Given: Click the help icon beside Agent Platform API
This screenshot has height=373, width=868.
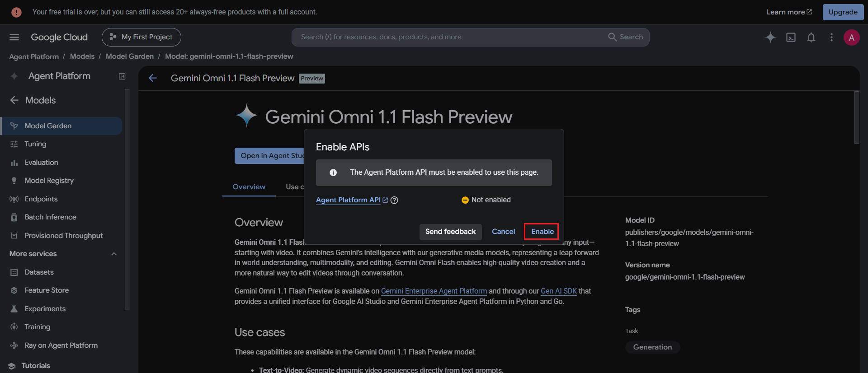Looking at the screenshot, I should point(394,200).
